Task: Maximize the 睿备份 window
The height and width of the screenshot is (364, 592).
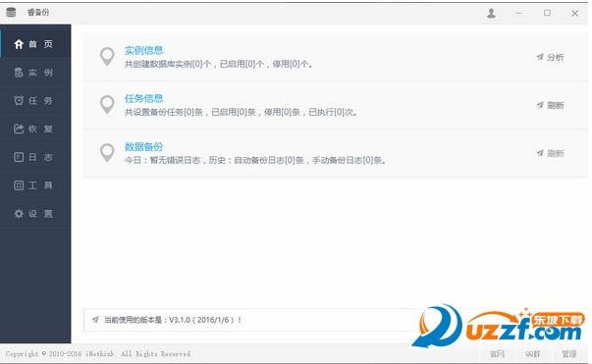Action: coord(547,13)
